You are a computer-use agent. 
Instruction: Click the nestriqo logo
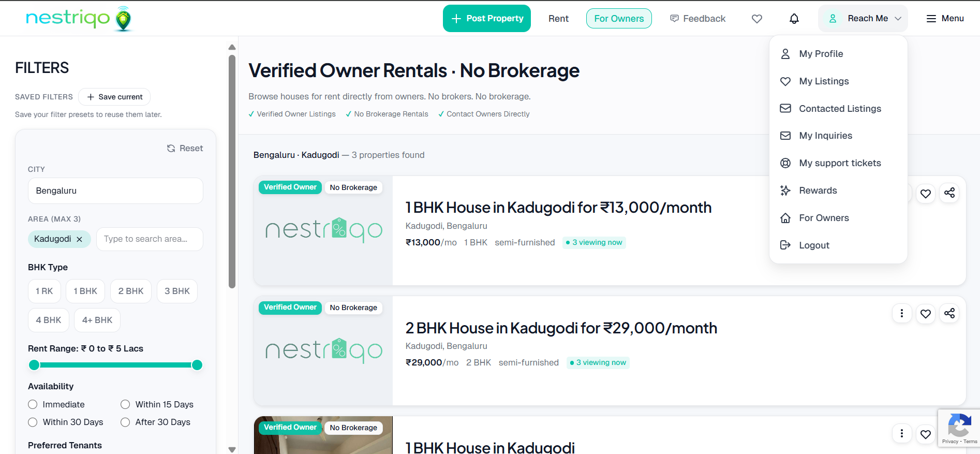click(x=79, y=19)
